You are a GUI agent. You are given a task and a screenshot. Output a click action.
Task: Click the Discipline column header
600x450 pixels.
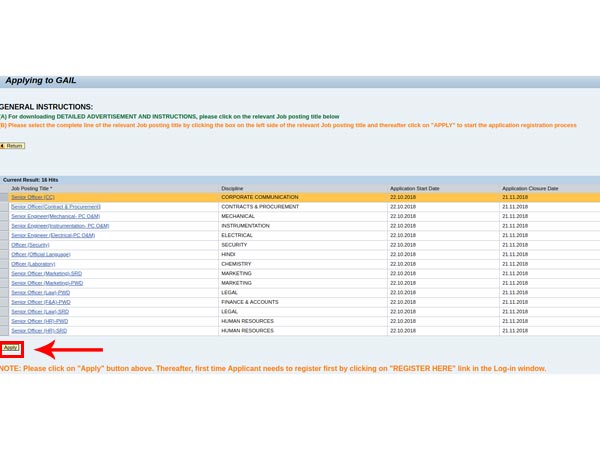[232, 188]
